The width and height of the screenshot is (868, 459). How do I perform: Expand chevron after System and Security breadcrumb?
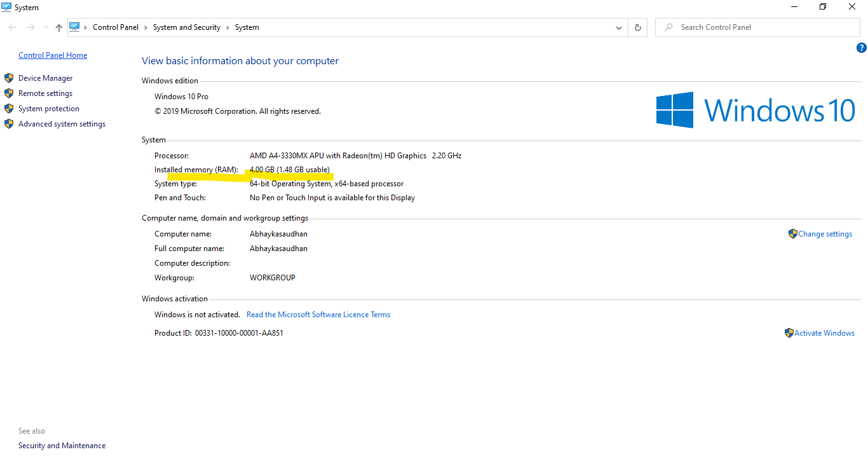(x=227, y=27)
